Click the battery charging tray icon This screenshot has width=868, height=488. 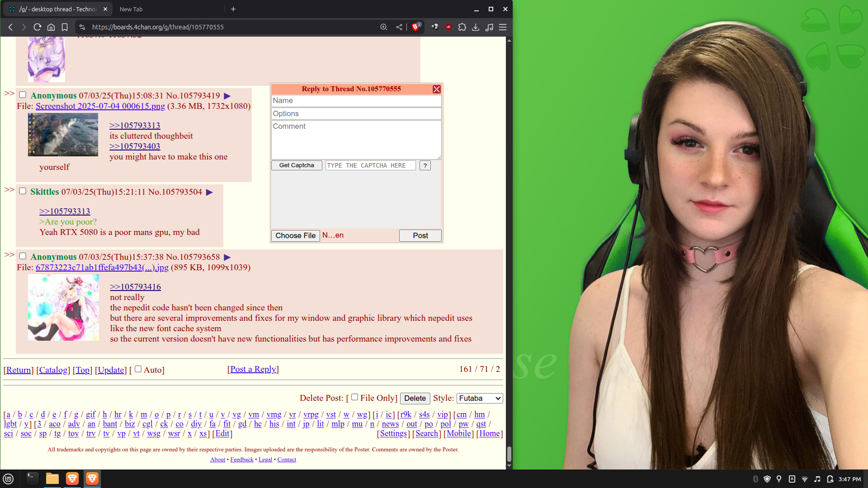830,479
